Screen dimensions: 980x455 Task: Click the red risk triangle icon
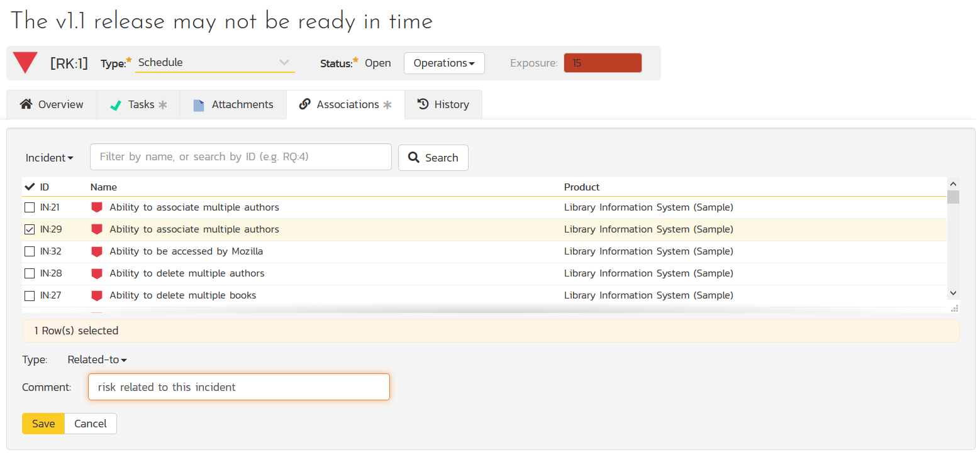[x=25, y=62]
